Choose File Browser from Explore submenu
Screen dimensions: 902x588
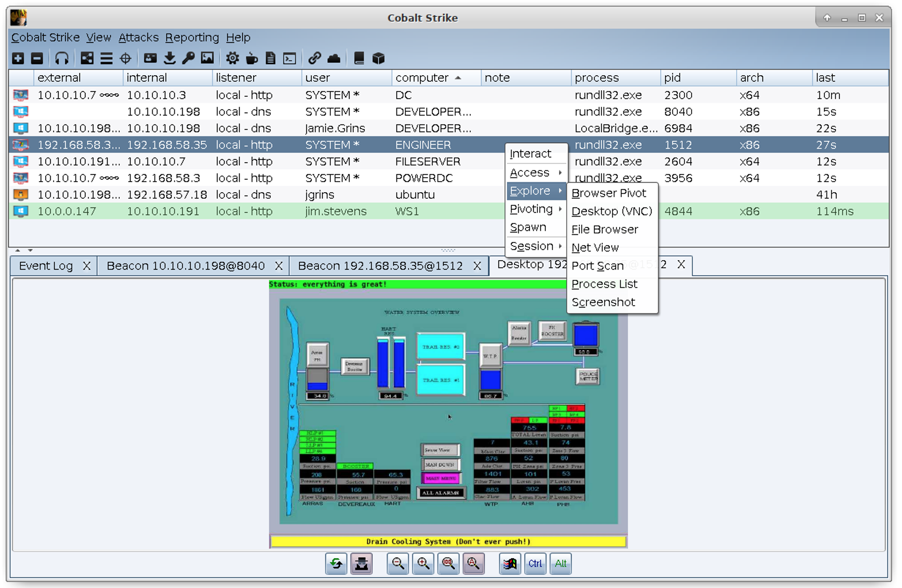coord(605,230)
